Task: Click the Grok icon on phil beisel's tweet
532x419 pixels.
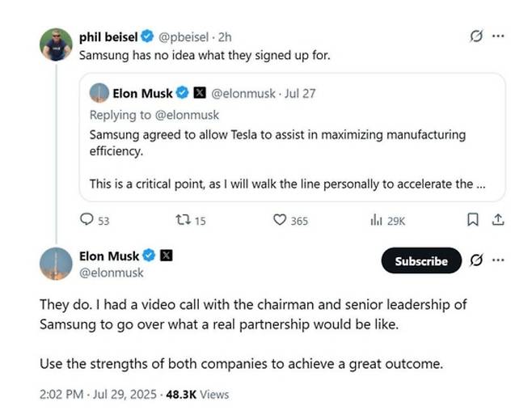Action: coord(476,36)
